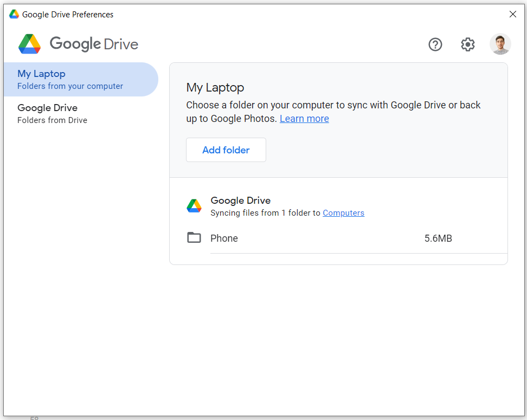Click the Drive icon beside syncing status
The width and height of the screenshot is (527, 420).
coord(194,205)
